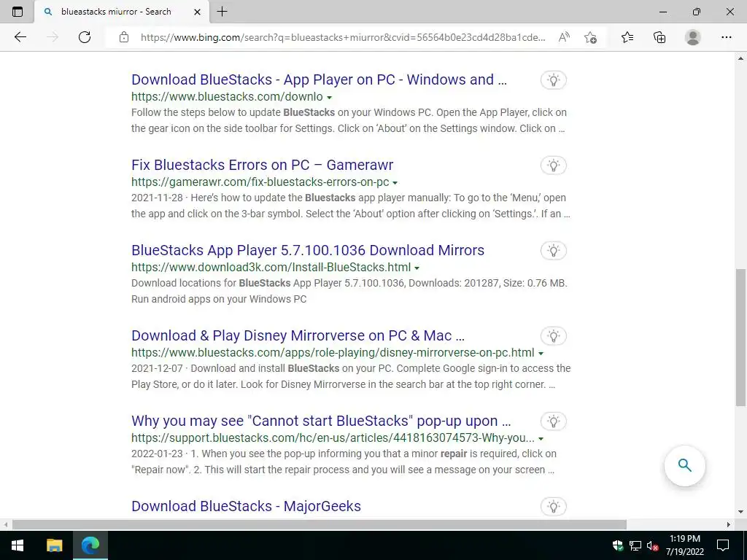Click lightbulb icon for Gamerawr result

553,166
